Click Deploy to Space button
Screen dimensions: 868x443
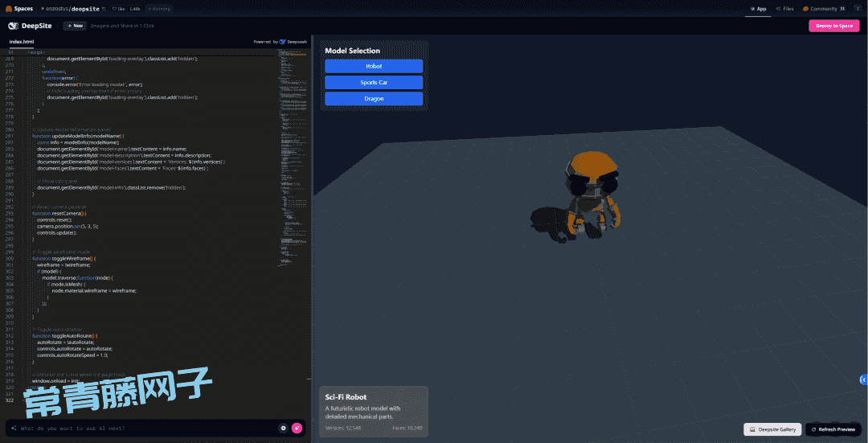[x=833, y=26]
